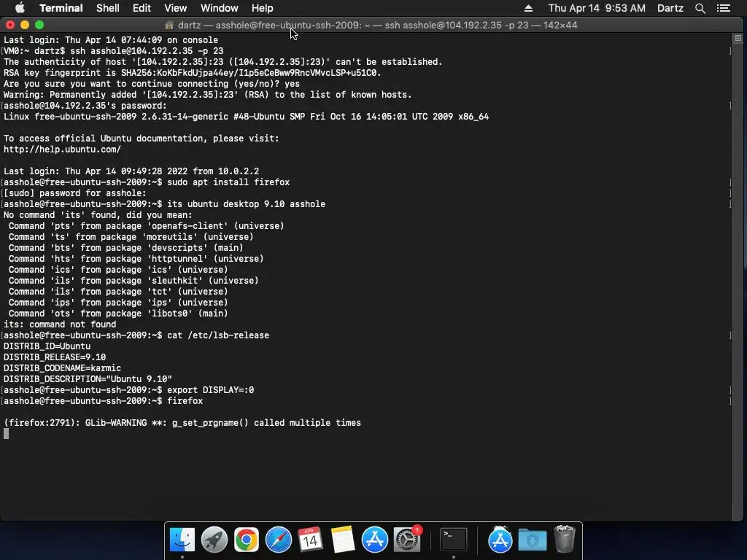The width and height of the screenshot is (747, 560).
Task: Launch Safari from the dock
Action: tap(278, 540)
